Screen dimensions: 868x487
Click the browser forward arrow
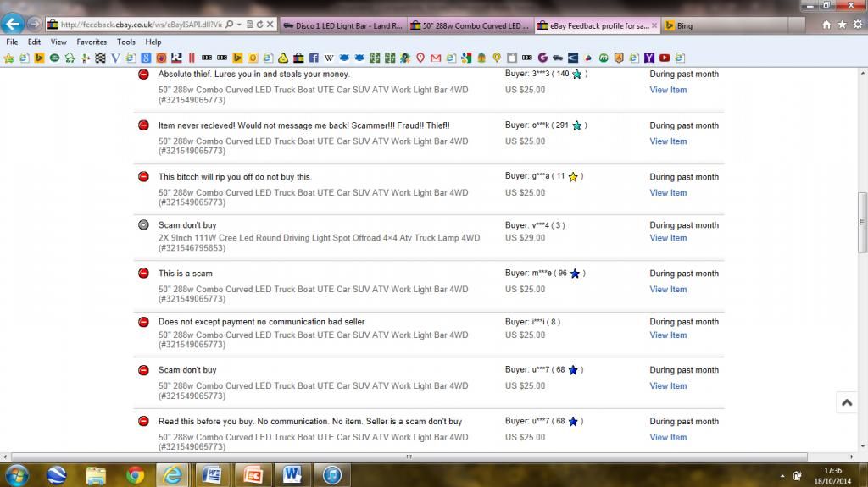(34, 24)
